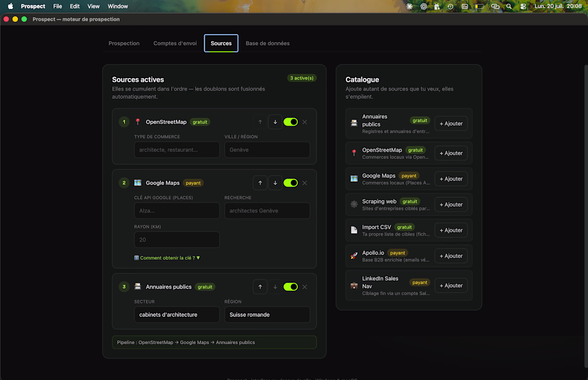Click the 'payant' badge next to Google Maps source

point(193,183)
